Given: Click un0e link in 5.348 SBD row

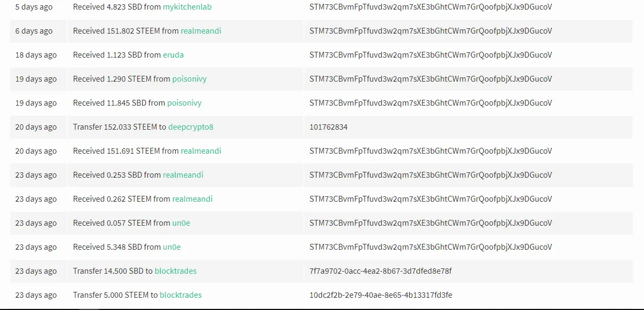Looking at the screenshot, I should pos(172,247).
